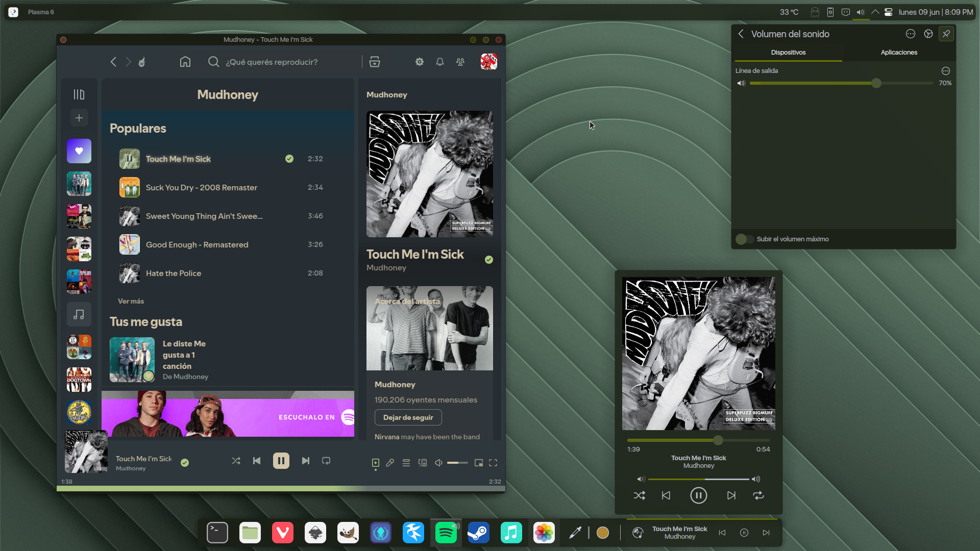The image size is (980, 551).
Task: Click the Escuchalo en Spotify banner
Action: pos(228,414)
